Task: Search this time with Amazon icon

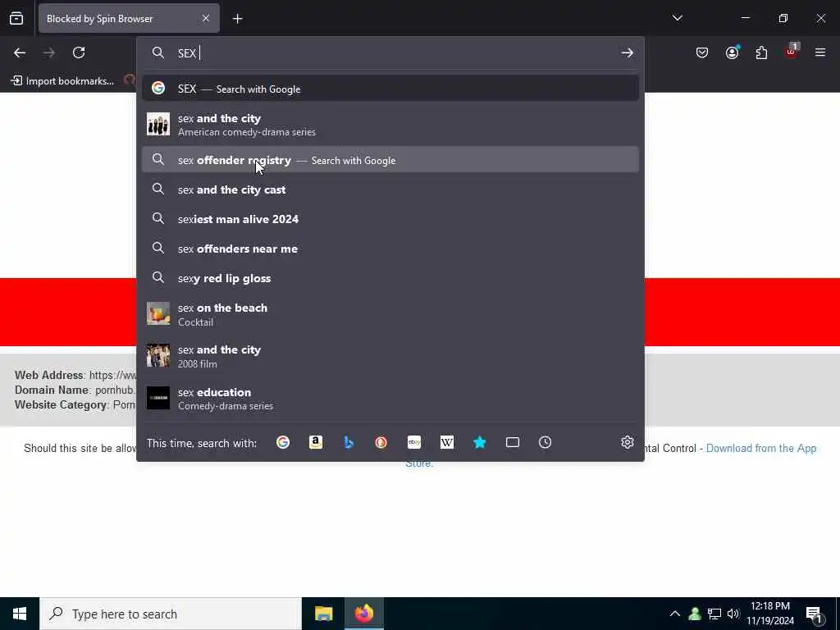Action: click(x=316, y=442)
